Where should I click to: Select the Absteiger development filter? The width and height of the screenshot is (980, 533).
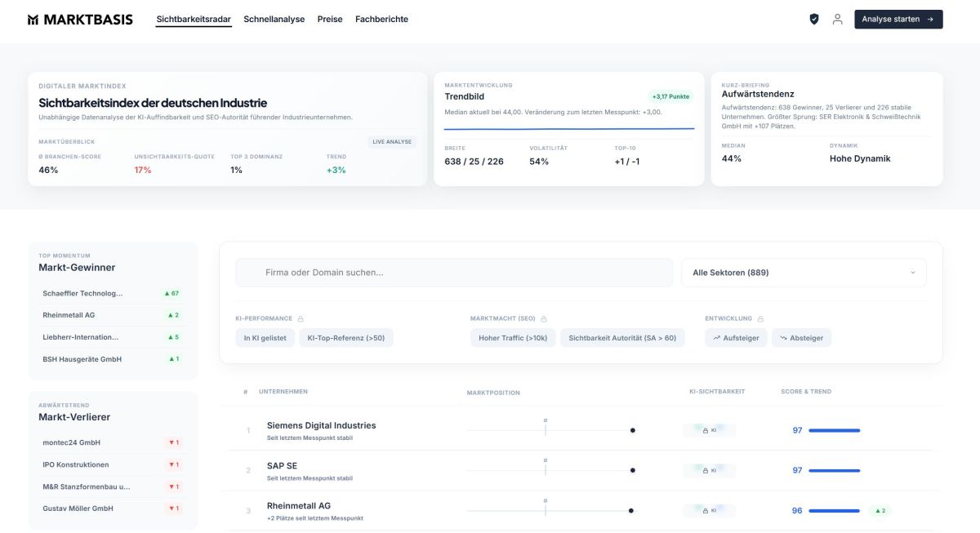801,336
